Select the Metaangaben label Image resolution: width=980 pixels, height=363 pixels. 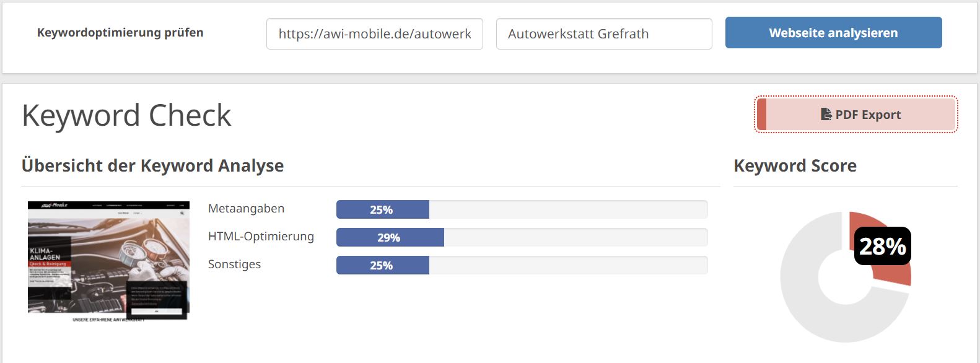(x=246, y=209)
